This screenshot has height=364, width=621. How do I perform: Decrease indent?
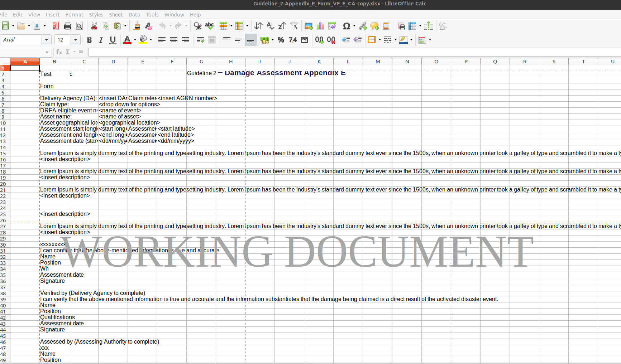358,40
